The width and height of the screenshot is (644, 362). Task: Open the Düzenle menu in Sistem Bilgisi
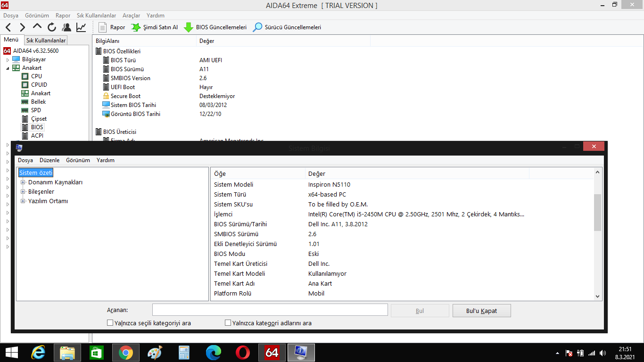50,160
